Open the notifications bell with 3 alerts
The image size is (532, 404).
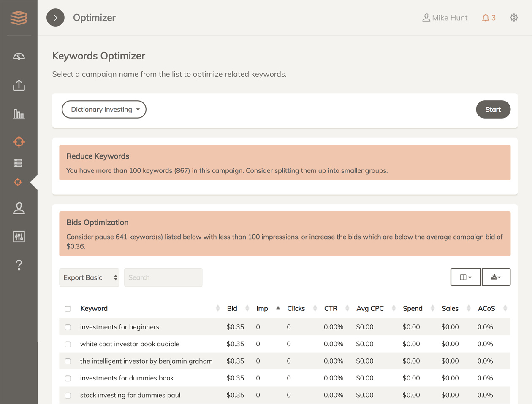click(489, 18)
